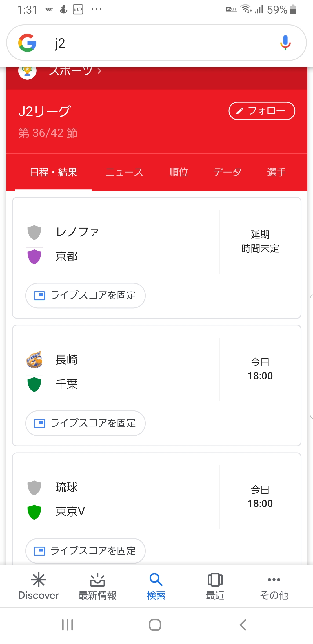
Task: Tap the search field containing j2
Action: [156, 43]
